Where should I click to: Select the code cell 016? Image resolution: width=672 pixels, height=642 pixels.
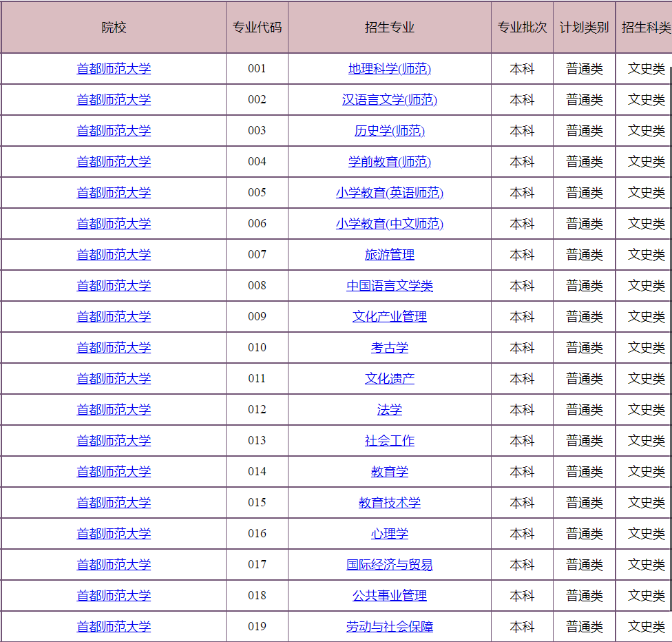[257, 533]
